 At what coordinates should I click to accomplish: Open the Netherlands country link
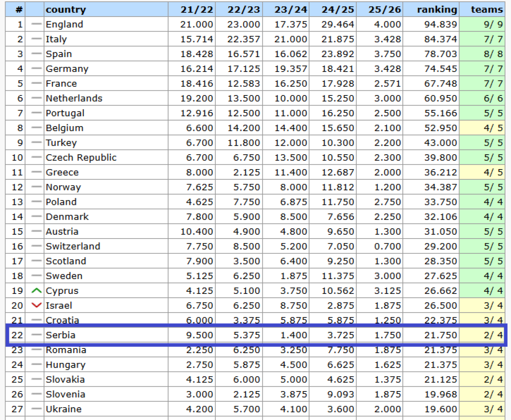pos(74,98)
